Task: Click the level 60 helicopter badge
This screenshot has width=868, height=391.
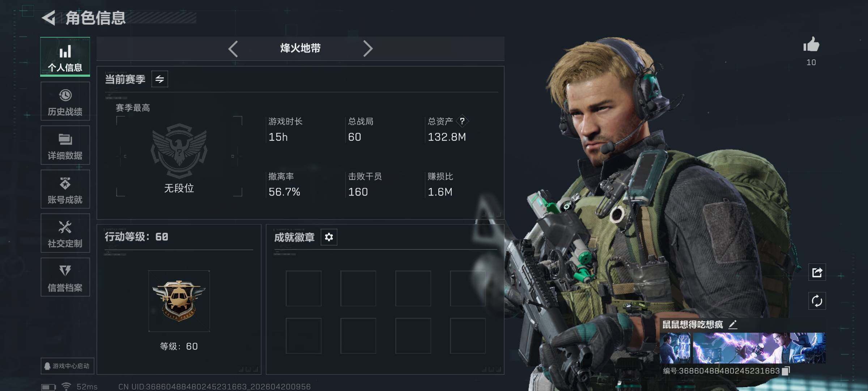Action: (x=179, y=301)
